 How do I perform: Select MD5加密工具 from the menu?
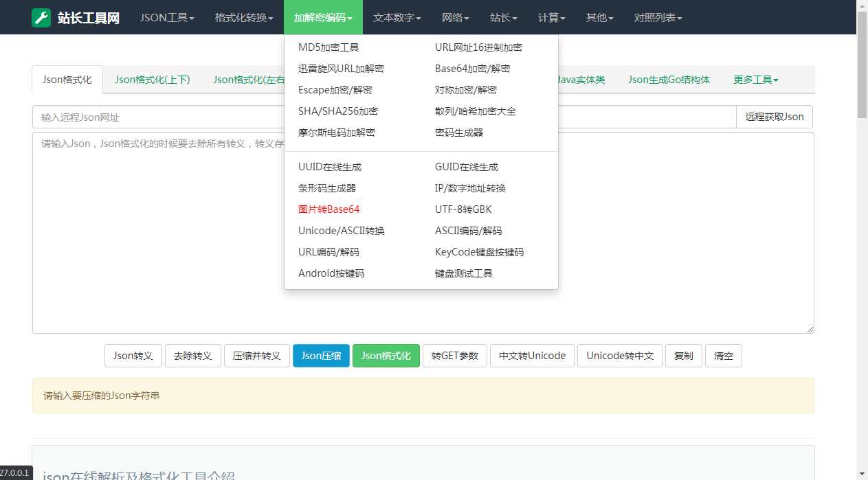coord(331,47)
